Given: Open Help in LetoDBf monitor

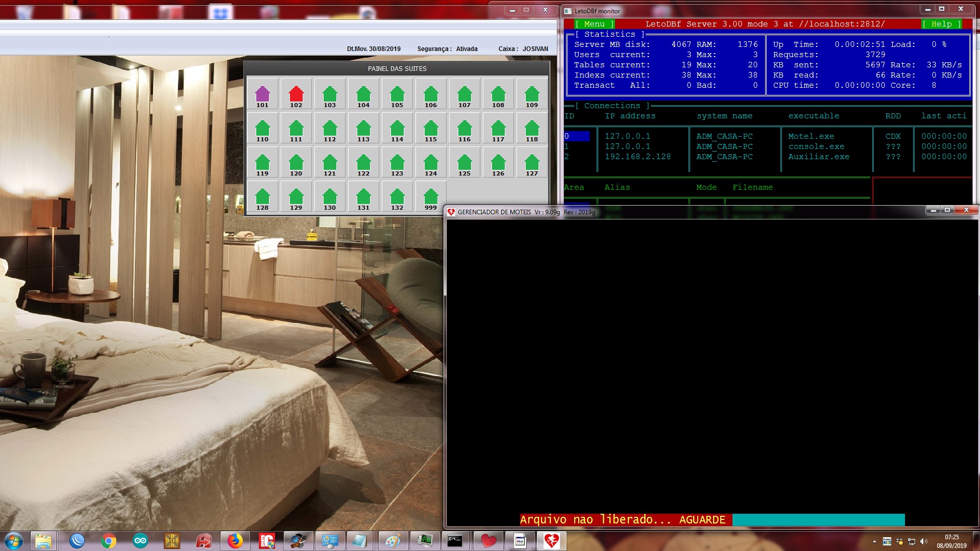Looking at the screenshot, I should pos(941,24).
